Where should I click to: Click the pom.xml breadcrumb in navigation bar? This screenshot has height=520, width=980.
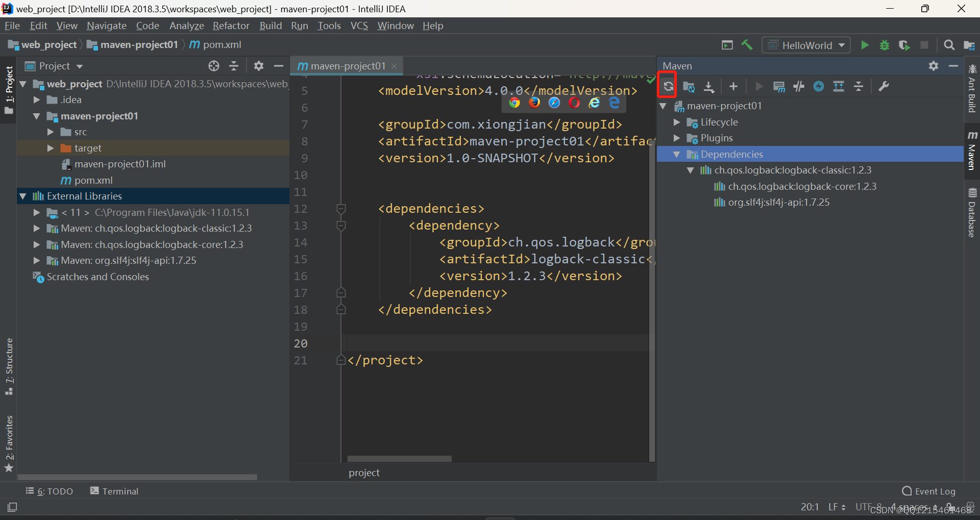215,45
